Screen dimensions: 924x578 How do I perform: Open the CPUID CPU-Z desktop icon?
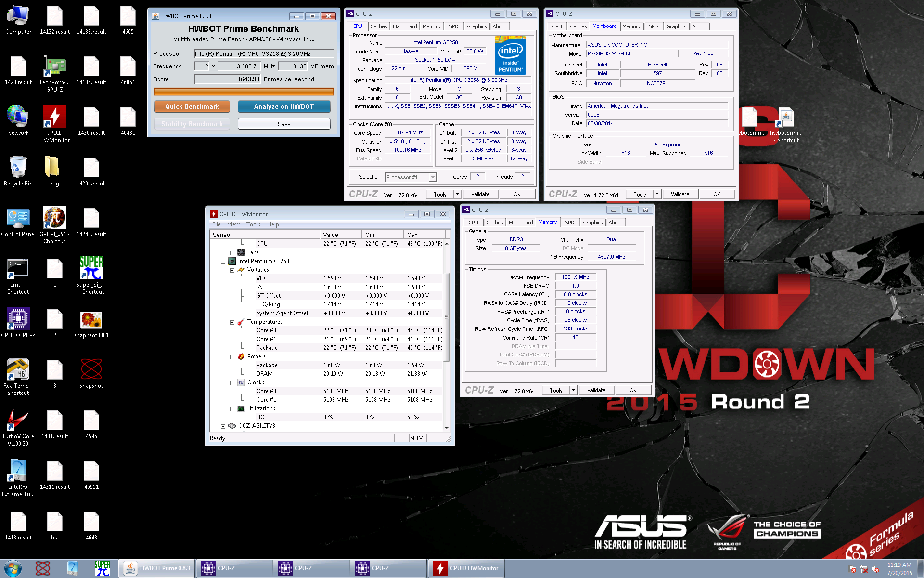click(18, 323)
